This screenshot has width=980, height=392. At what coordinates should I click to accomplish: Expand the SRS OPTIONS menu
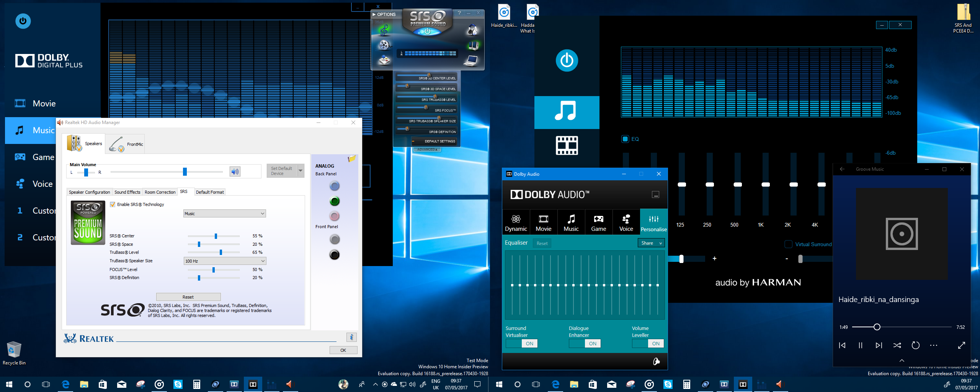point(384,15)
